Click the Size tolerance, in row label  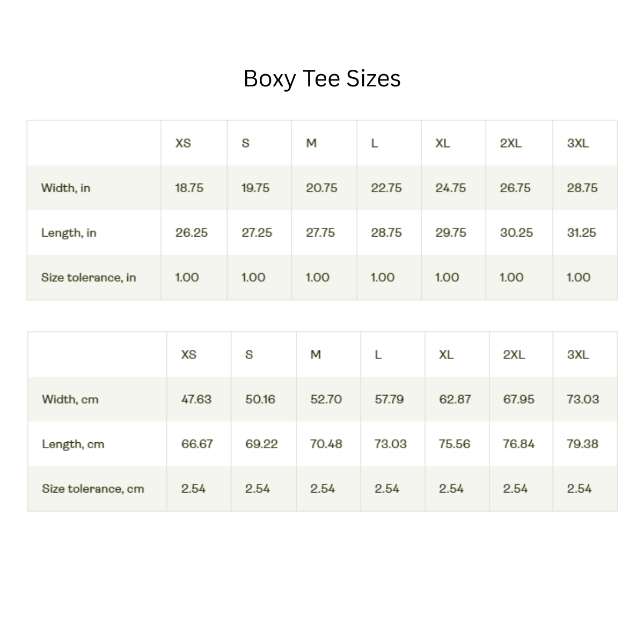pyautogui.click(x=89, y=277)
